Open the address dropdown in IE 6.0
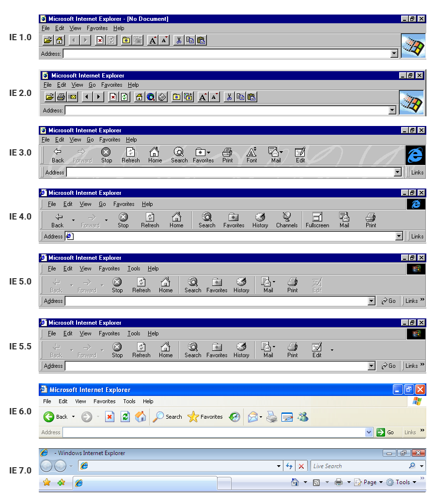Viewport: 436px width, 504px height. [369, 432]
